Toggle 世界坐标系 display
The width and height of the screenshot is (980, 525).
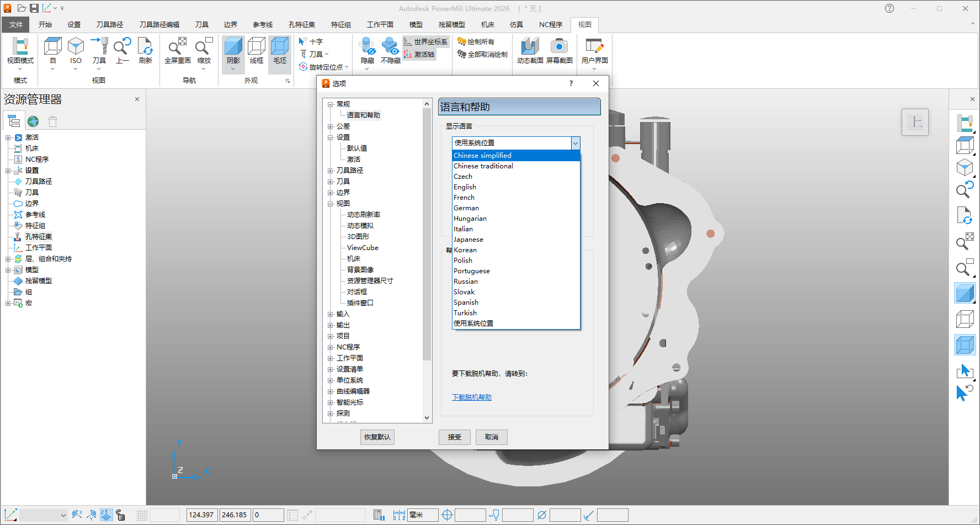[425, 41]
